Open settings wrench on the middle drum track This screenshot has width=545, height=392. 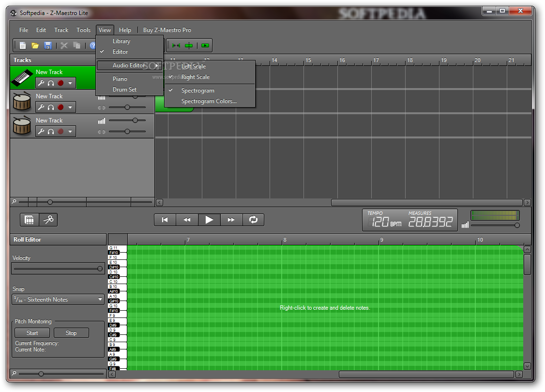[x=41, y=107]
